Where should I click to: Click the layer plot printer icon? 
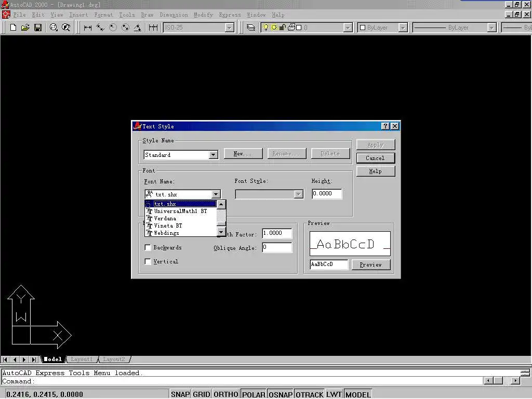pos(291,28)
